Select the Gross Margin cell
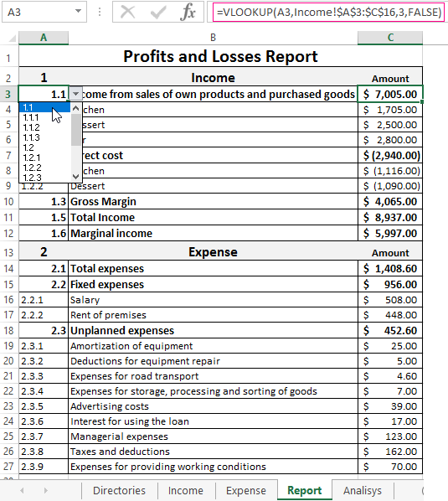Viewport: 448px width, 501px height. pyautogui.click(x=213, y=201)
